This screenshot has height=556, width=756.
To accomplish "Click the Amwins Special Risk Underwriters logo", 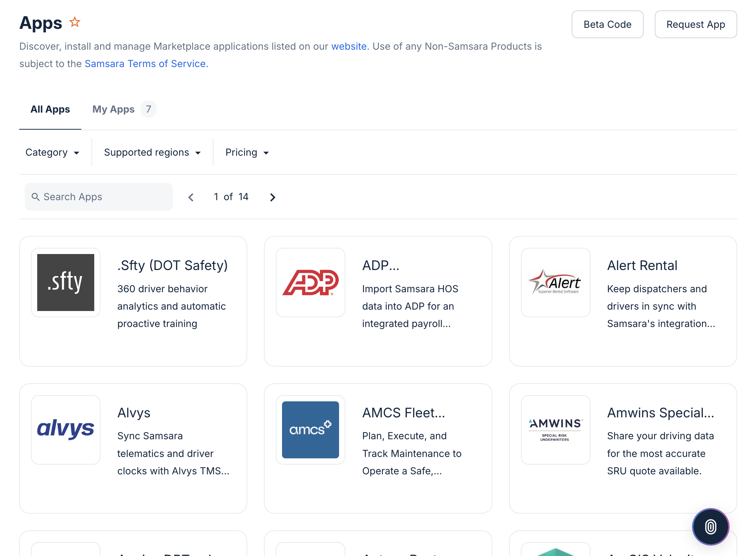I will 556,430.
